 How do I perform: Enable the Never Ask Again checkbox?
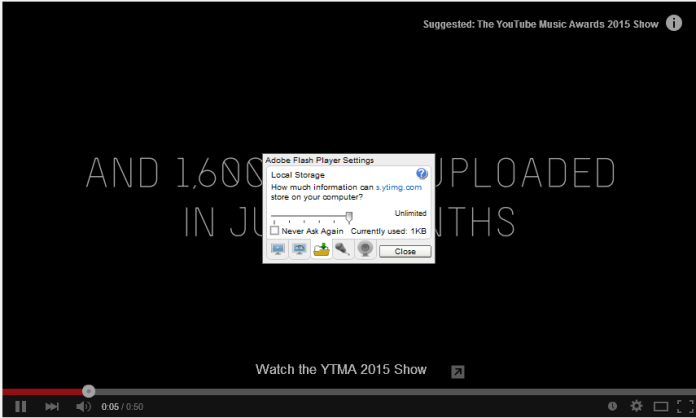coord(275,231)
